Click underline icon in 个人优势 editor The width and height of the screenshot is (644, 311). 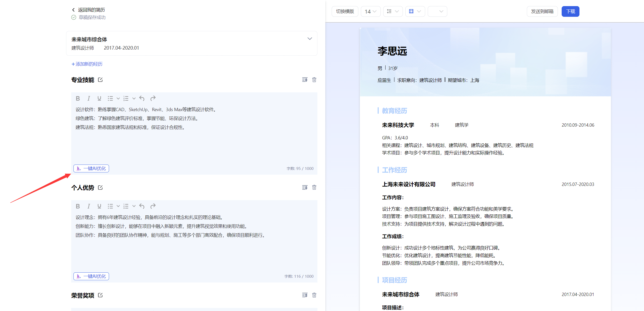pyautogui.click(x=99, y=206)
